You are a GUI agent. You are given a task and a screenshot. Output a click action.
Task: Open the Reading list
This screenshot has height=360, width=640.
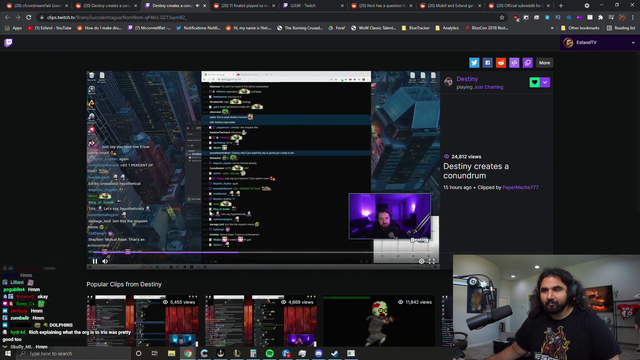click(x=621, y=28)
